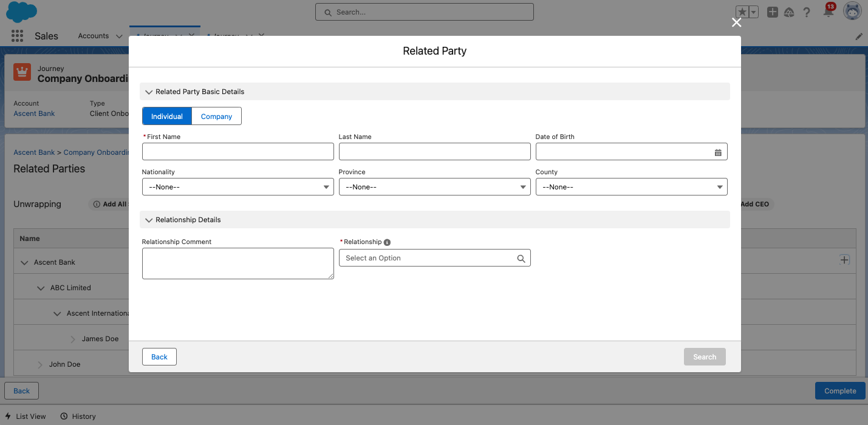Viewport: 868px width, 425px height.
Task: Open the Accounts navigation tab
Action: pos(94,36)
